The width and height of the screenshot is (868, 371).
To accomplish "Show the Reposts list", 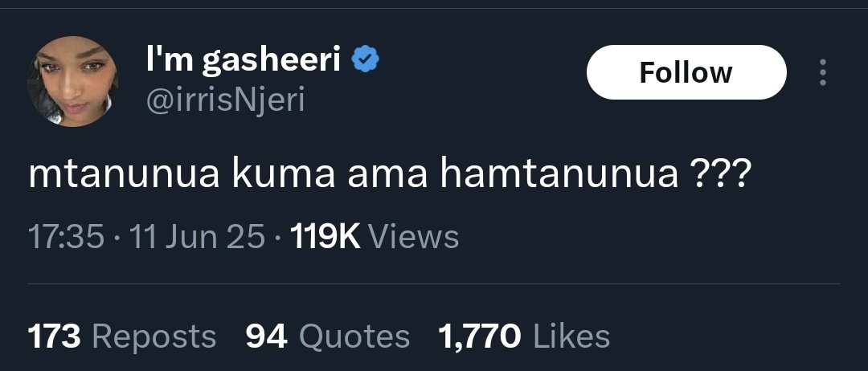I will tap(154, 336).
